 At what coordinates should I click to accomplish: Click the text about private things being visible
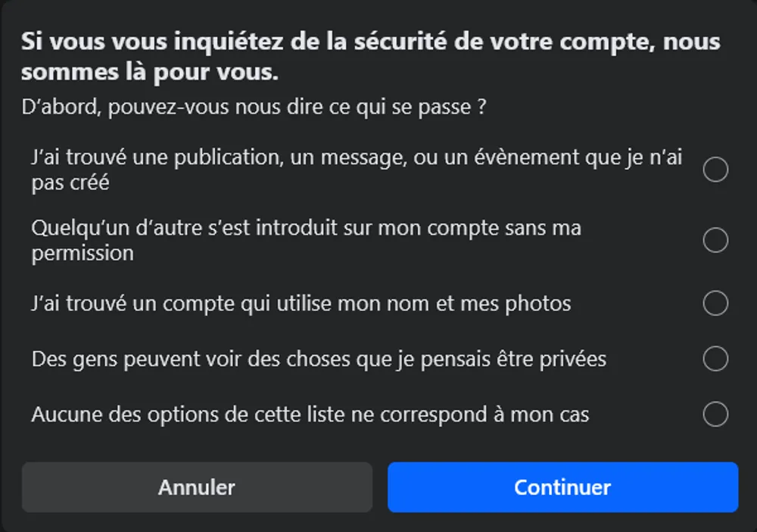coord(318,359)
